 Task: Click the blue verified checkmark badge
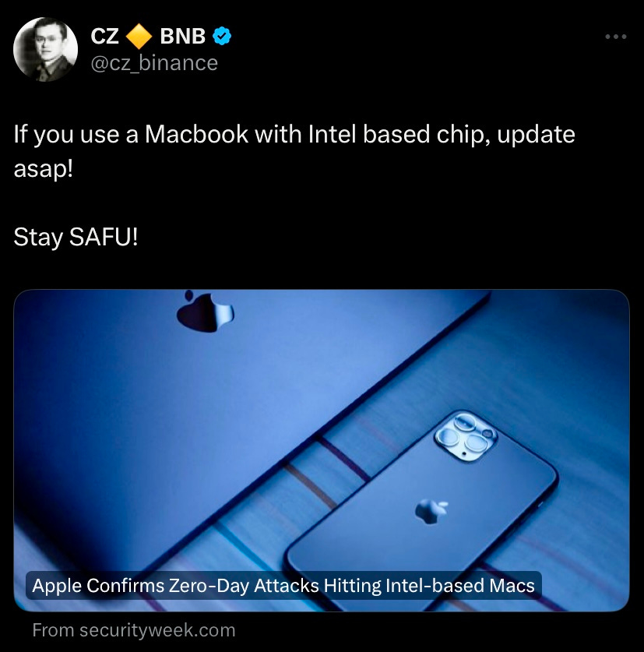pos(222,36)
